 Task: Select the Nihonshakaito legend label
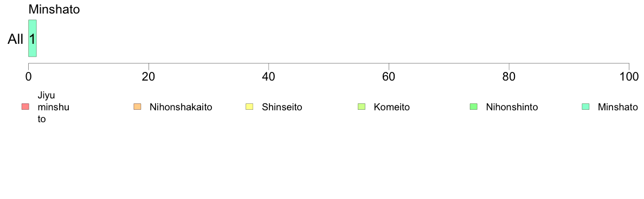click(x=181, y=107)
